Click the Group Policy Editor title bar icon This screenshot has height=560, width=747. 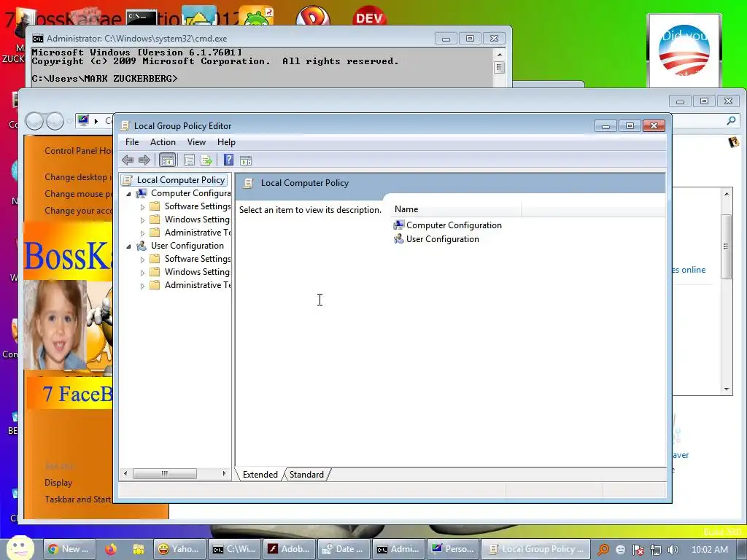pyautogui.click(x=125, y=125)
